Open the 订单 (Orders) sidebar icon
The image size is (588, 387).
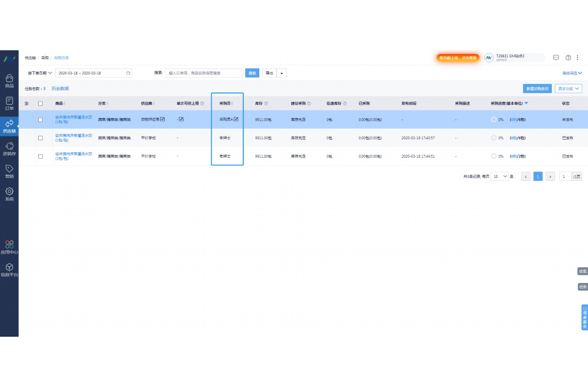[x=9, y=103]
